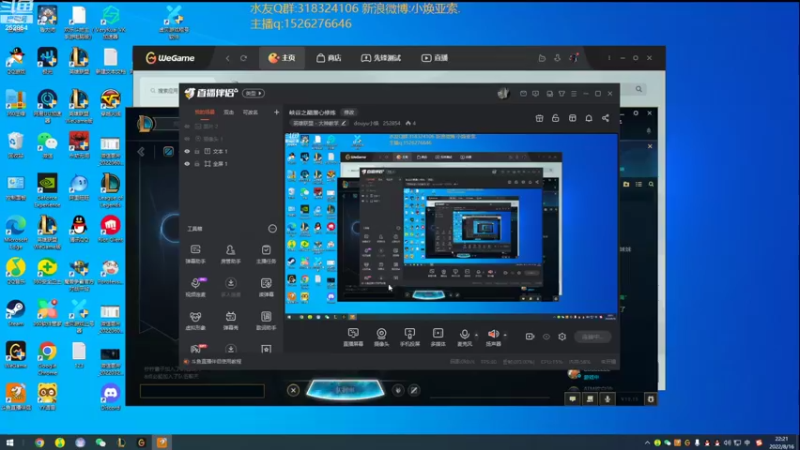
Task: Open WeGame more options dots menu
Action: pos(609,58)
